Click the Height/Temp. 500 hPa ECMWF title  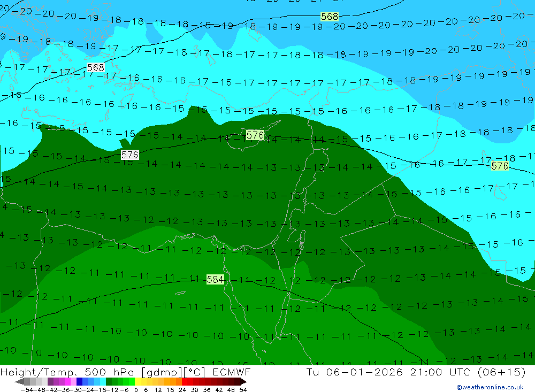pos(126,372)
